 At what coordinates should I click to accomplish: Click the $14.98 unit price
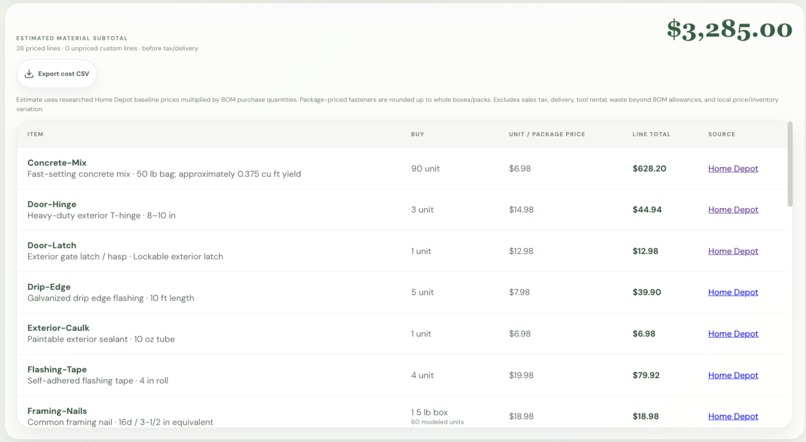pos(521,210)
